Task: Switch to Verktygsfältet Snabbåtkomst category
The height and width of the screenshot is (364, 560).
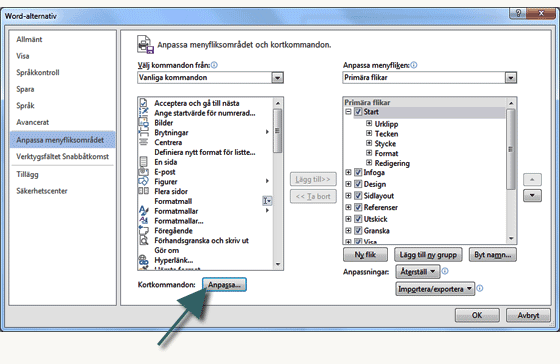Action: [x=62, y=156]
